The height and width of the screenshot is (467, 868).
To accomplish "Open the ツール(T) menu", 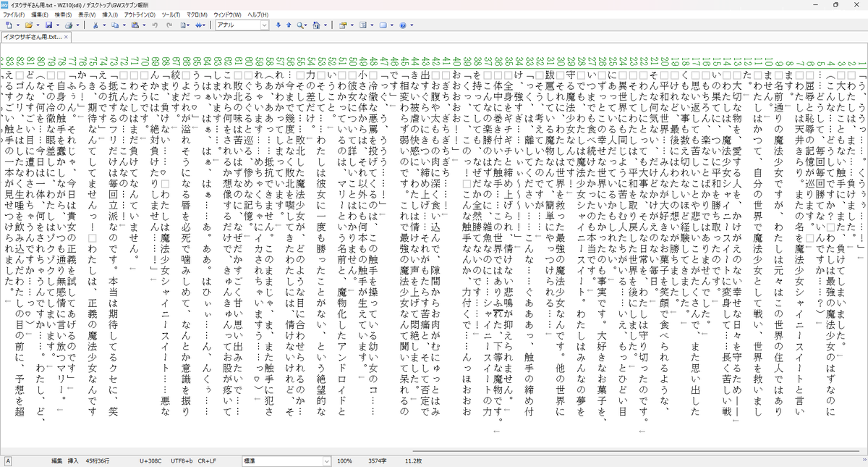I will [x=171, y=14].
